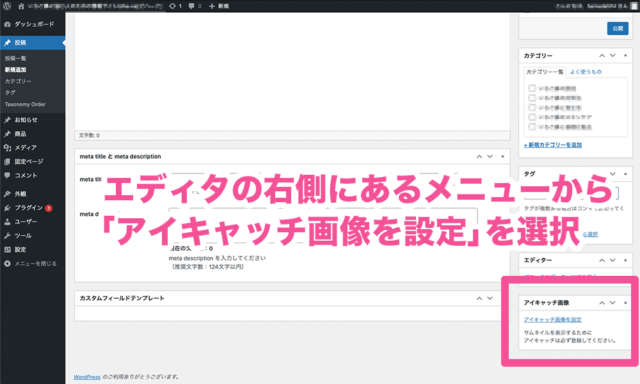
Task: Open the 投稿 menu in sidebar
Action: (33, 42)
